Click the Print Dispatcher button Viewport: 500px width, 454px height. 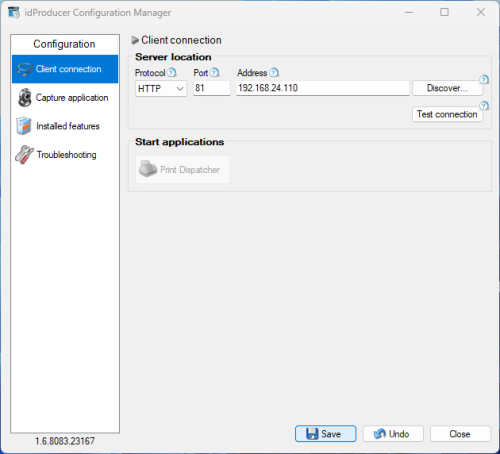click(x=182, y=169)
